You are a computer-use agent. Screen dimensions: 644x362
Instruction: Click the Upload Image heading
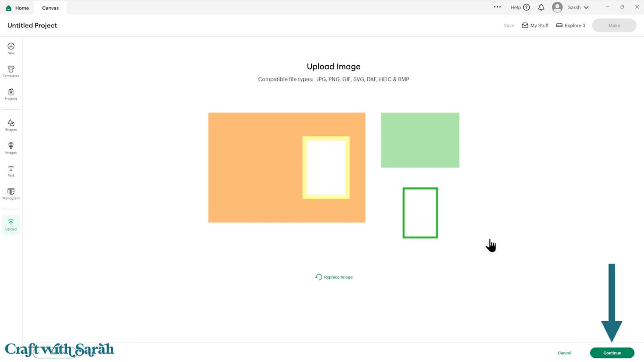click(334, 67)
